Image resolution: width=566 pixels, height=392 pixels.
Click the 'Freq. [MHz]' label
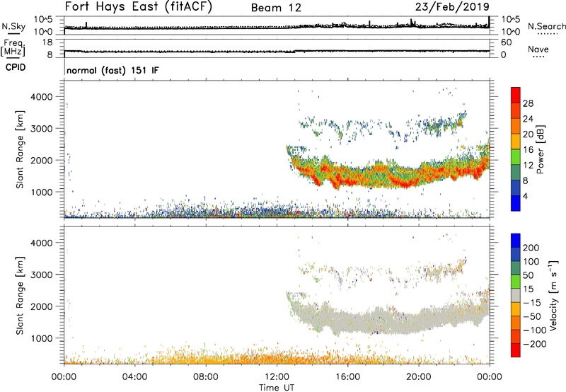tap(13, 48)
